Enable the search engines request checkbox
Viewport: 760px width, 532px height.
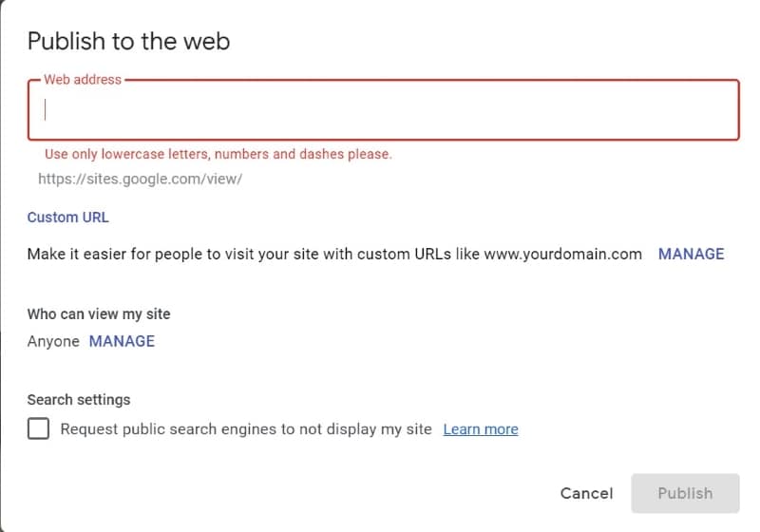point(39,429)
